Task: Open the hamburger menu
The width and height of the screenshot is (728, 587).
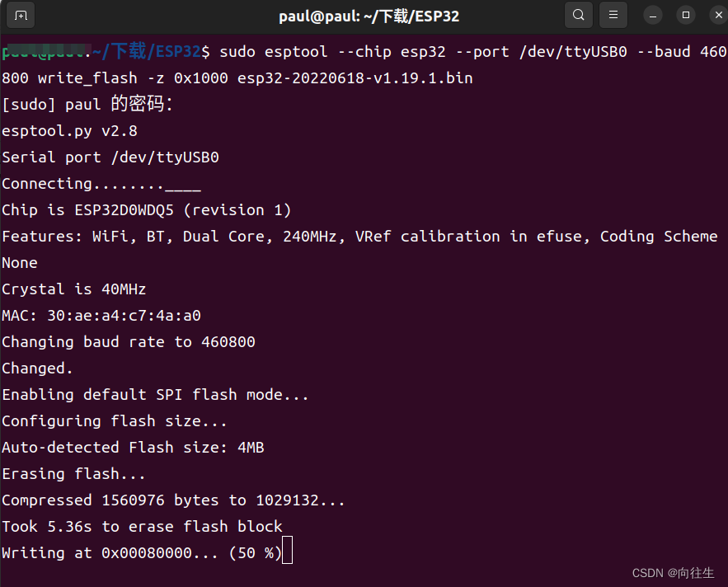Action: pyautogui.click(x=611, y=15)
